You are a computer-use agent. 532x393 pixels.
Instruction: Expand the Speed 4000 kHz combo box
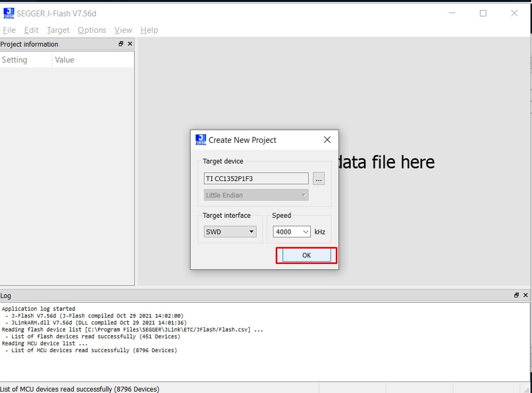[292, 232]
